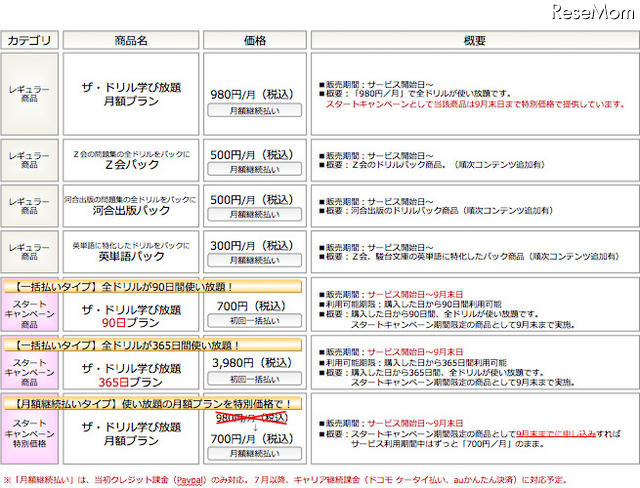
Task: Select the カテゴリ column header
Action: (x=29, y=40)
